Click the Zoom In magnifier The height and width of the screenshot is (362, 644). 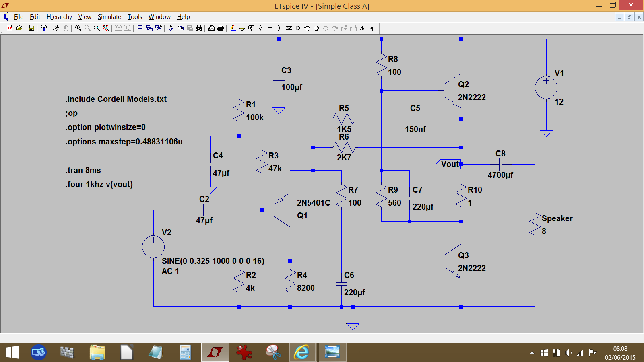click(78, 28)
